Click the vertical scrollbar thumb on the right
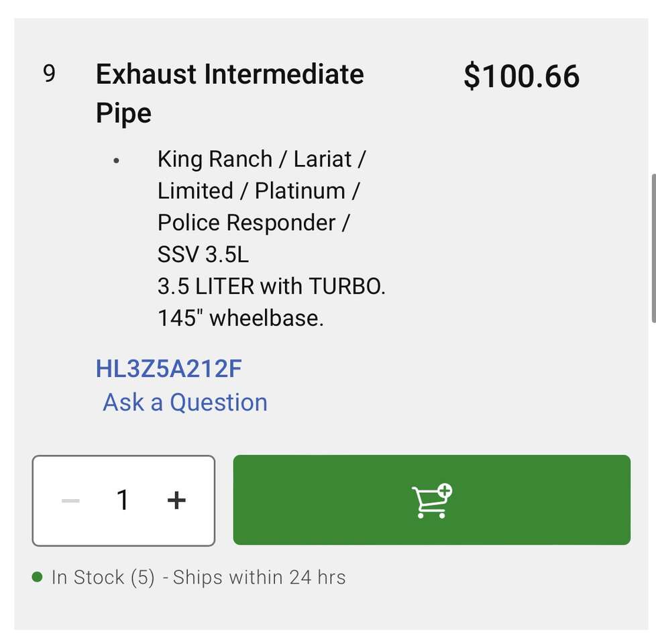 (653, 248)
